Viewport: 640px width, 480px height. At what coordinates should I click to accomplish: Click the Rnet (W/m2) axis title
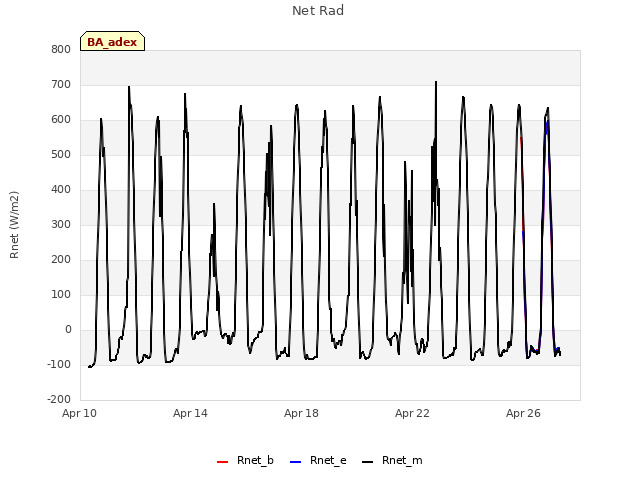pyautogui.click(x=14, y=225)
